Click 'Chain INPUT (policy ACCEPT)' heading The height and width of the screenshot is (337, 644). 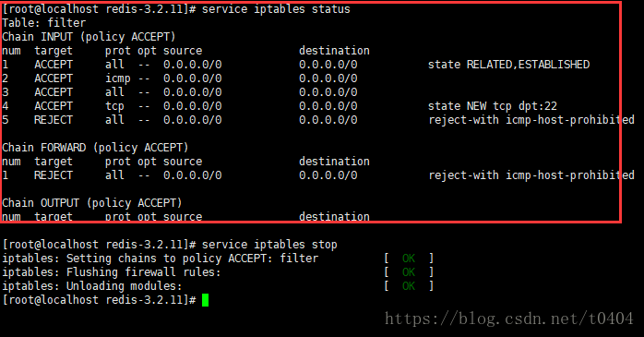pyautogui.click(x=89, y=37)
